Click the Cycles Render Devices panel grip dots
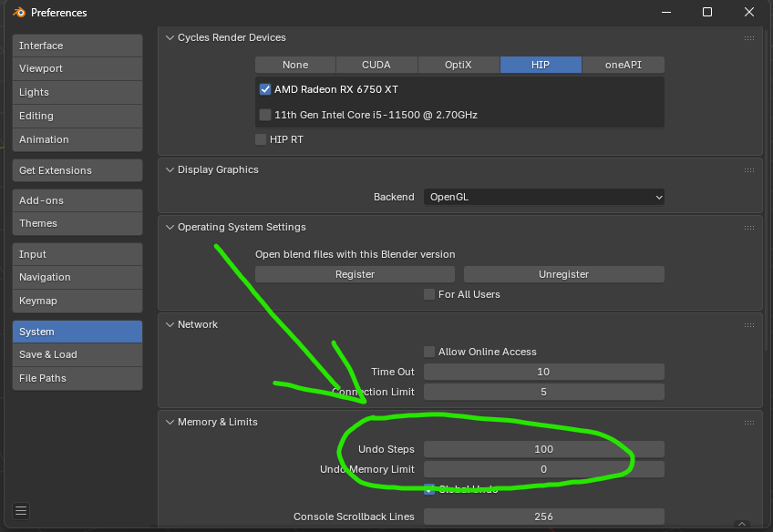Screen dimensions: 773x532 point(749,38)
